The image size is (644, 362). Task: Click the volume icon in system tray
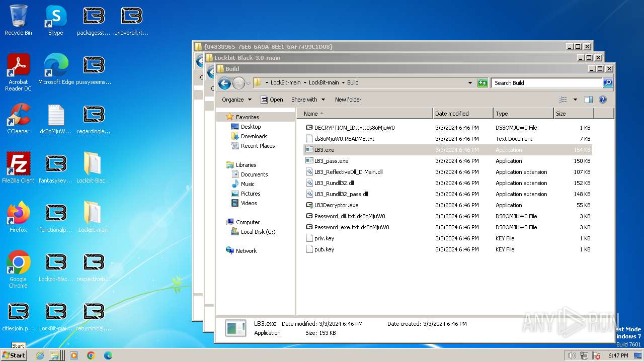pos(572,355)
